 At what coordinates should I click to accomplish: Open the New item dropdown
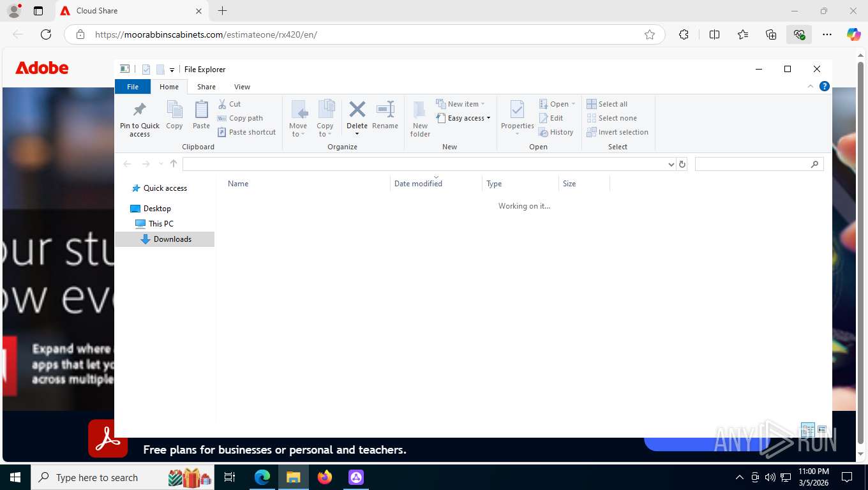[x=461, y=104]
